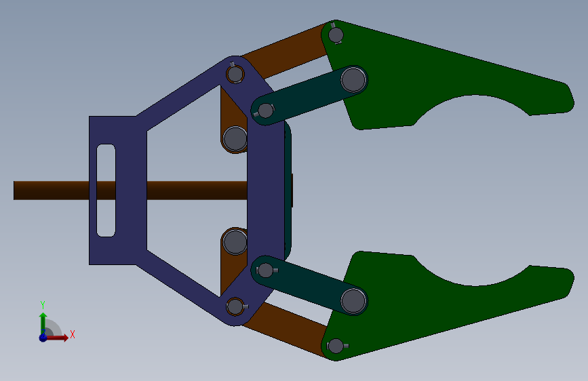The width and height of the screenshot is (588, 381).
Task: Select the large pin joining upper teal link and jaw
Action: pos(353,80)
